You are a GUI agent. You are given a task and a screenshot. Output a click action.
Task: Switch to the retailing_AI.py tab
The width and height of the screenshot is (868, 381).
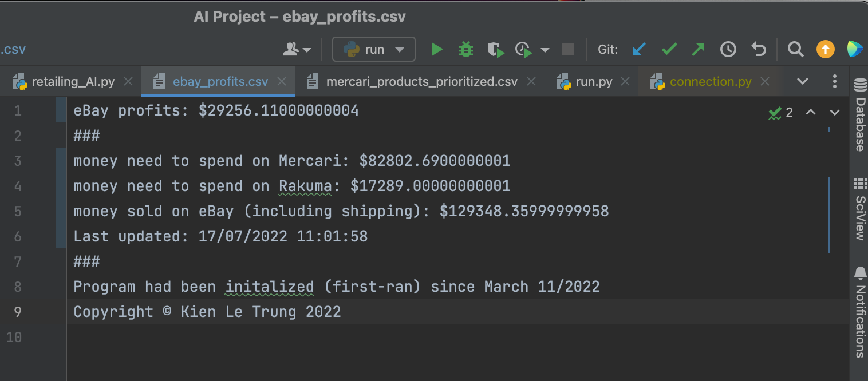[x=73, y=82]
